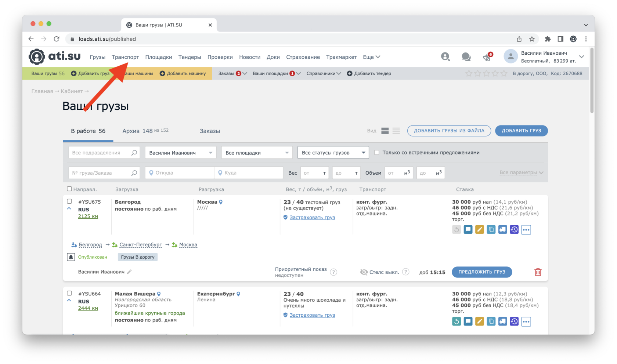Select checkbox for cargo #YSU664

click(x=69, y=293)
